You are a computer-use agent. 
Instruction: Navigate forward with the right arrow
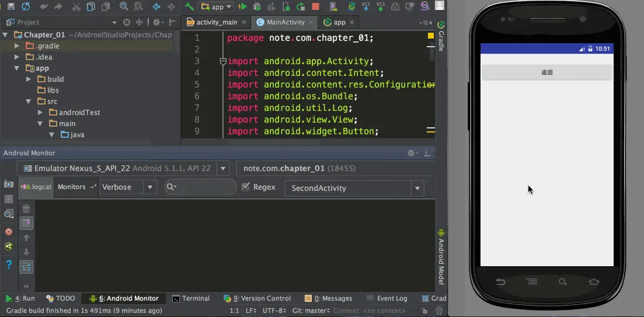pyautogui.click(x=171, y=6)
